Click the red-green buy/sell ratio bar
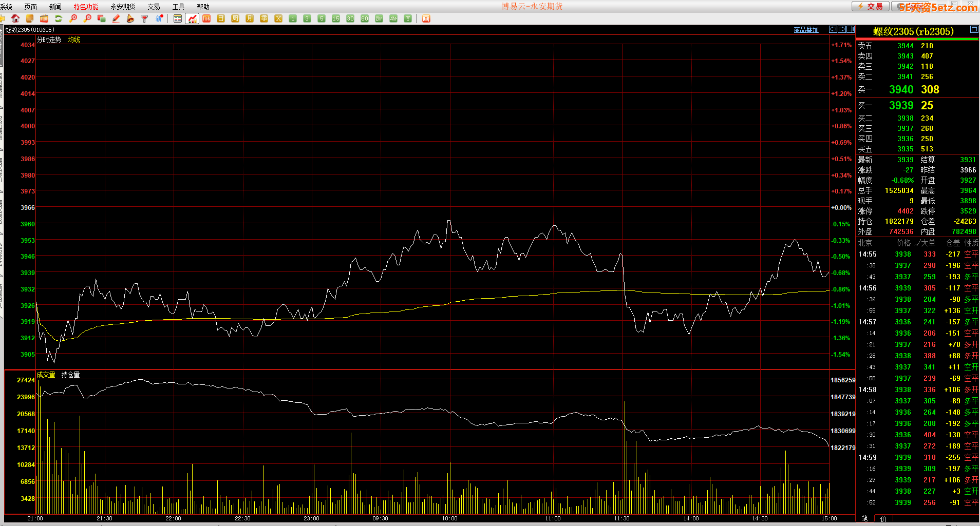 [917, 39]
